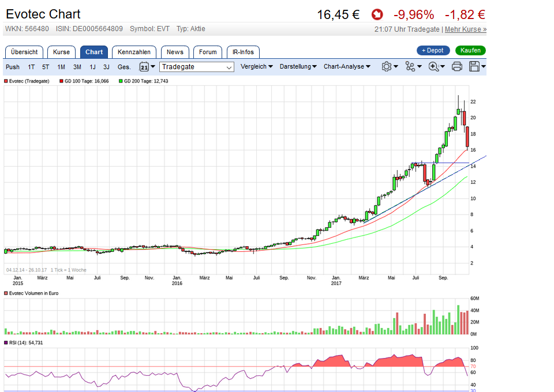
Task: Expand the arrow next to zoom icon
Action: (443, 66)
